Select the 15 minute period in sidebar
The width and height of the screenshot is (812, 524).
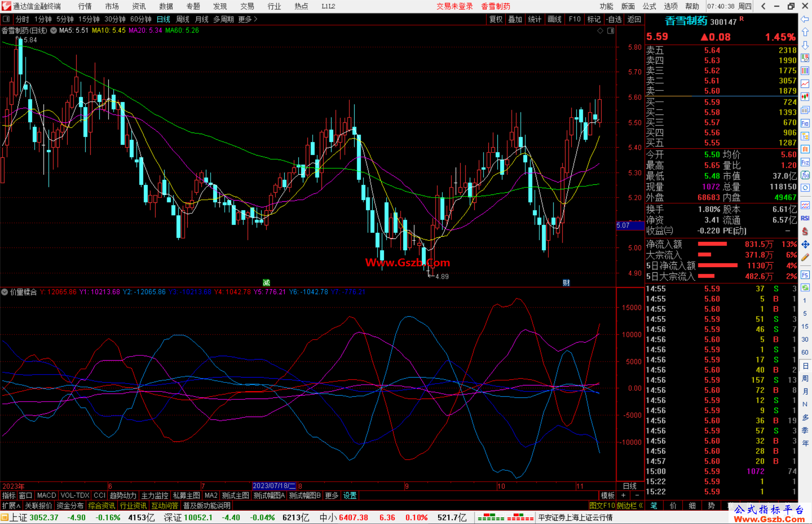coord(804,326)
